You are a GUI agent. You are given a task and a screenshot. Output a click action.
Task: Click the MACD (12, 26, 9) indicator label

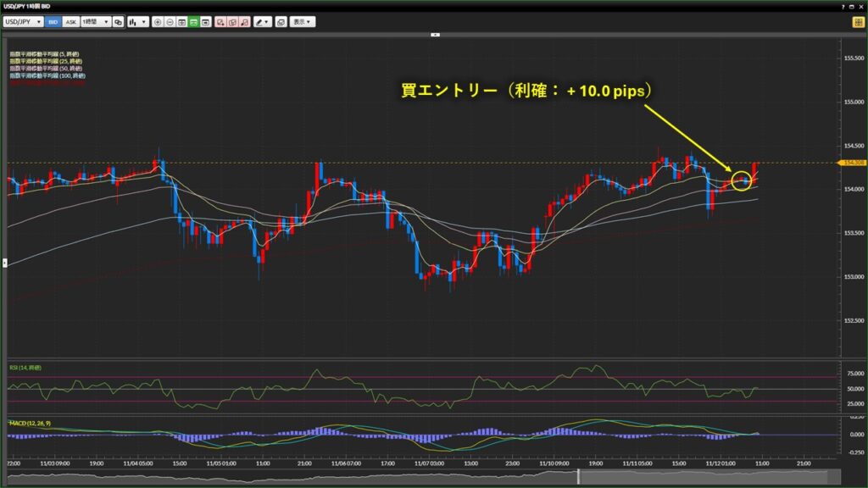point(31,422)
